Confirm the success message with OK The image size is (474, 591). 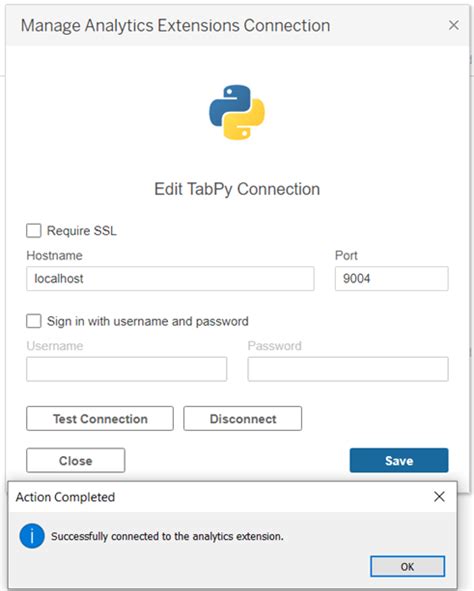pyautogui.click(x=407, y=566)
